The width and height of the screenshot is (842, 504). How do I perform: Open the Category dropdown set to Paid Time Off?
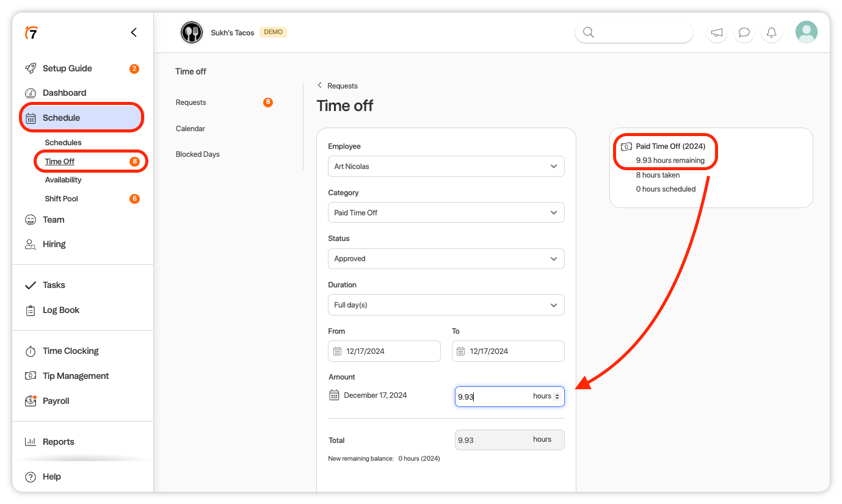click(x=446, y=213)
